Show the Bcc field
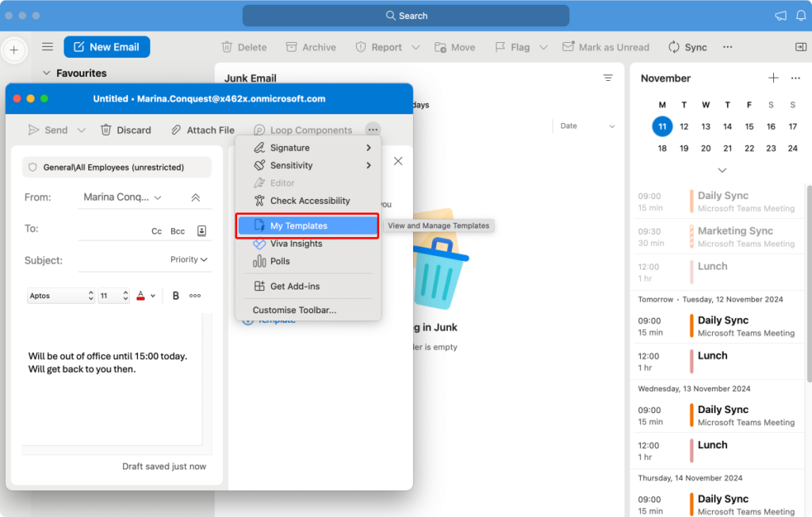The width and height of the screenshot is (812, 517). 178,231
